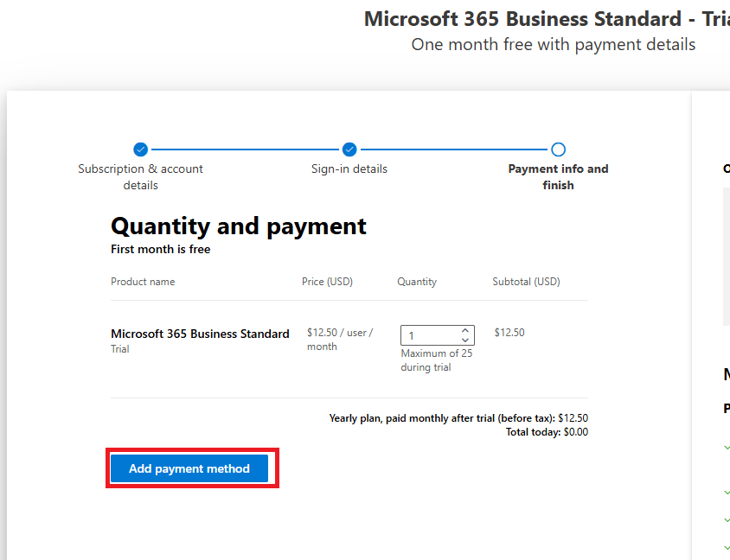Click the Add payment method button
Screen dimensions: 730x560
(x=189, y=468)
